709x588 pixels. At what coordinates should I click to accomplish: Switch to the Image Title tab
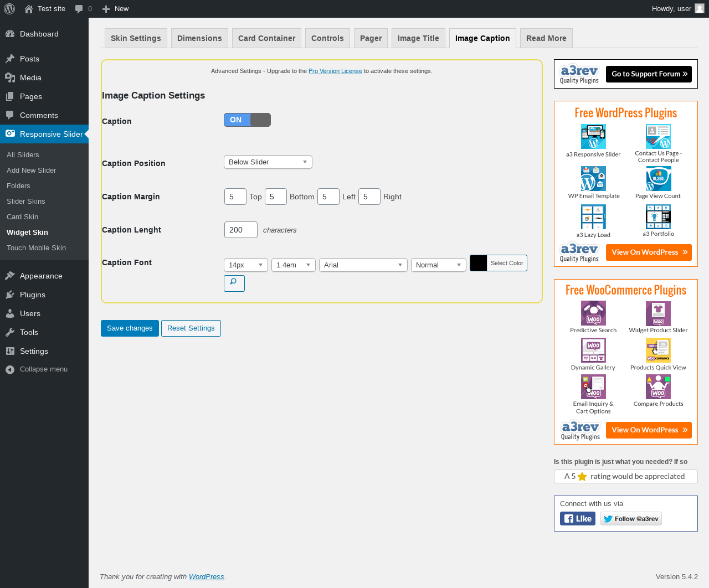[x=418, y=38]
